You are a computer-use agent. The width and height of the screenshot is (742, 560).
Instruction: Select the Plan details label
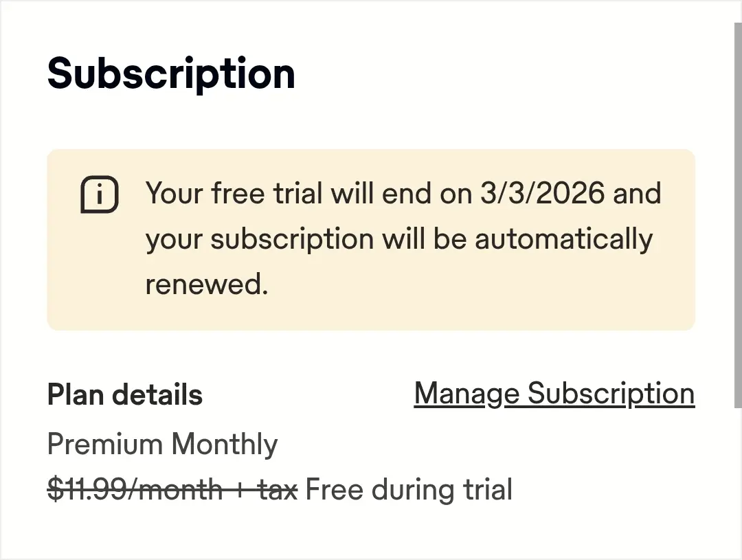click(x=125, y=394)
